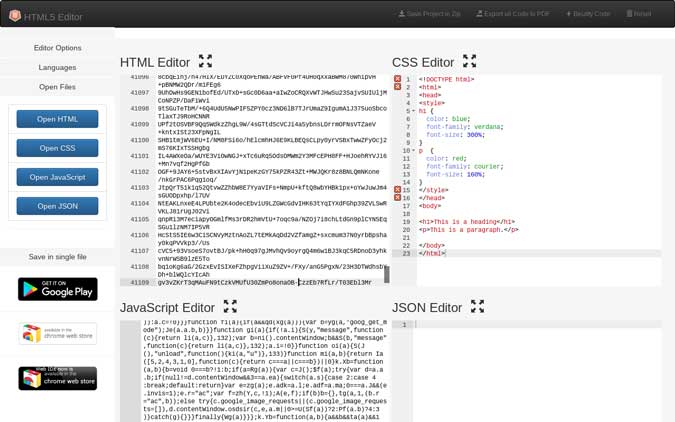The height and width of the screenshot is (422, 675).
Task: Click HTML editor line number 41100
Action: pyautogui.click(x=139, y=140)
